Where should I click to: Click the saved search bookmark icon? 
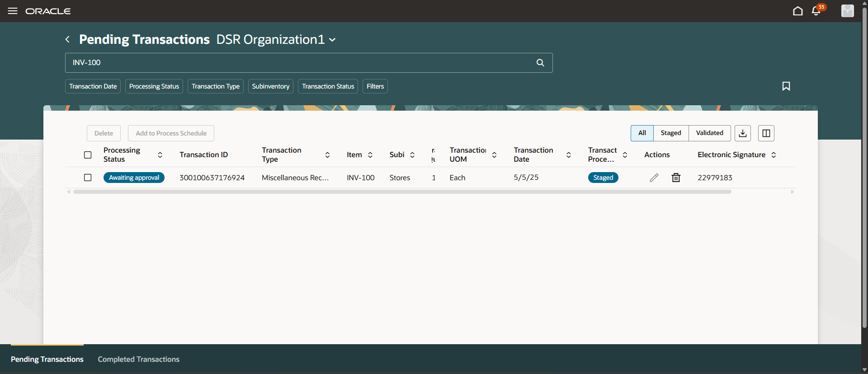point(786,86)
